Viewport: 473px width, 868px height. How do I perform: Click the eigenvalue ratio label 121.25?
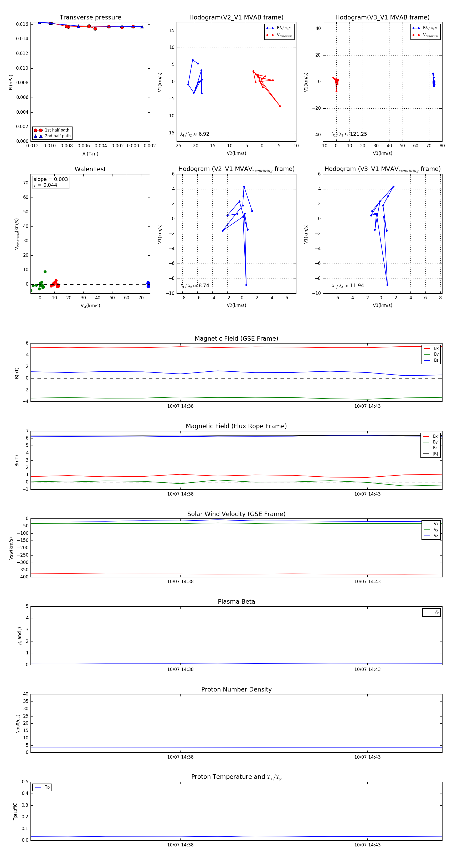[x=349, y=134]
